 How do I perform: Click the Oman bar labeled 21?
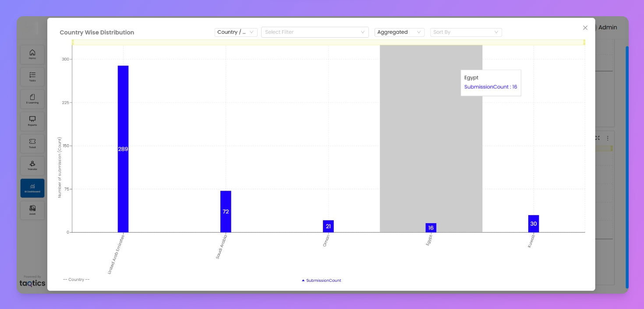coord(328,226)
